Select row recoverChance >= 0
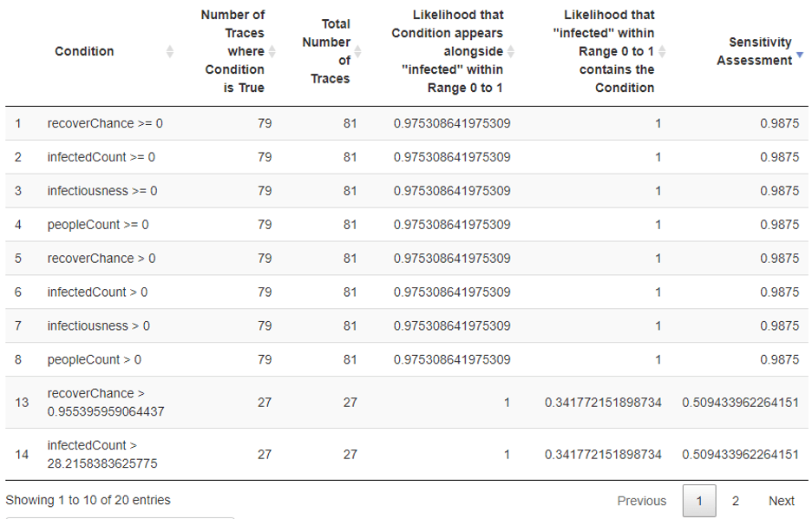 [x=105, y=123]
